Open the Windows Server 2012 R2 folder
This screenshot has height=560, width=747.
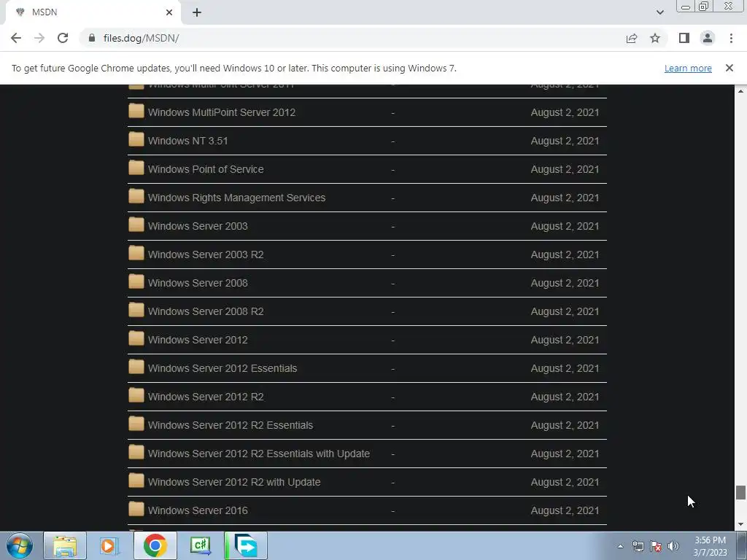[x=205, y=397]
